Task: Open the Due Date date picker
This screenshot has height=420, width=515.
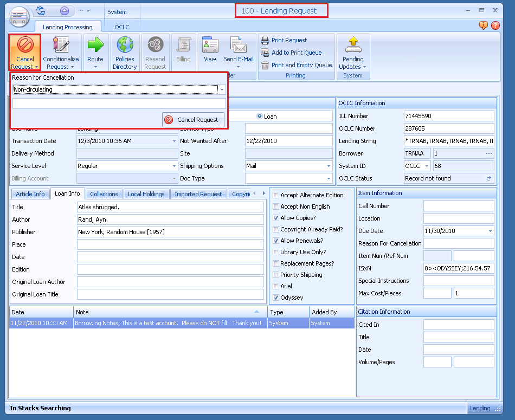Action: pyautogui.click(x=490, y=230)
